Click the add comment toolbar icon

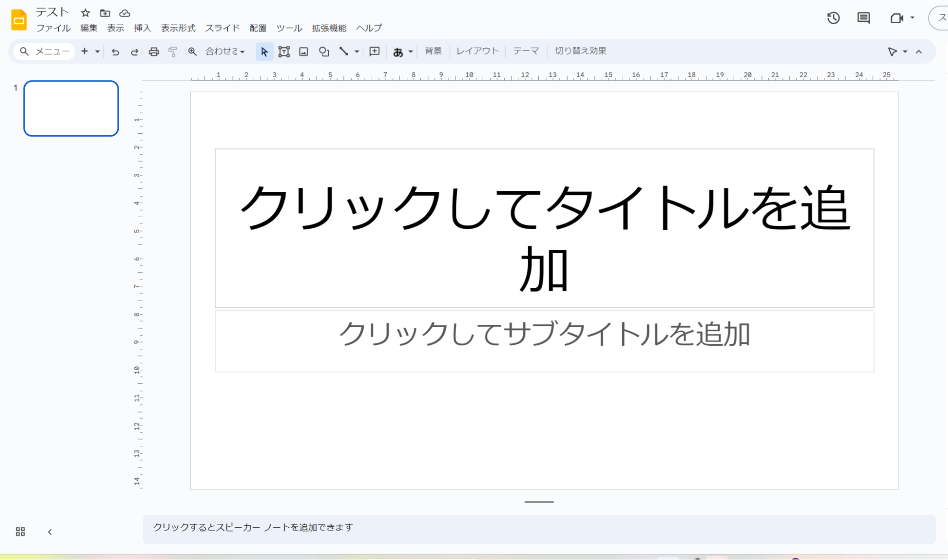374,51
